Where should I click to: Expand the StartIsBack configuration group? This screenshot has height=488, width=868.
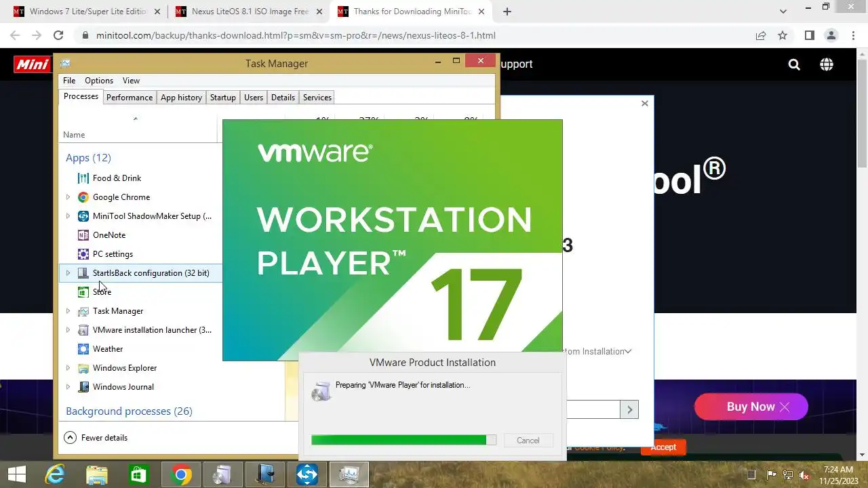tap(68, 273)
